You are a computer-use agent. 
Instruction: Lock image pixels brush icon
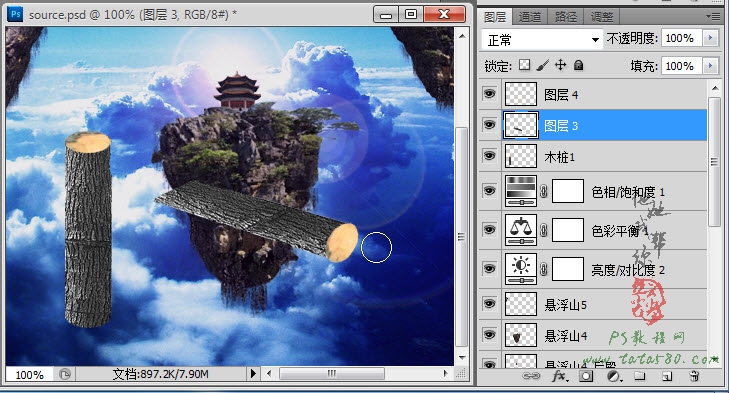pos(542,65)
